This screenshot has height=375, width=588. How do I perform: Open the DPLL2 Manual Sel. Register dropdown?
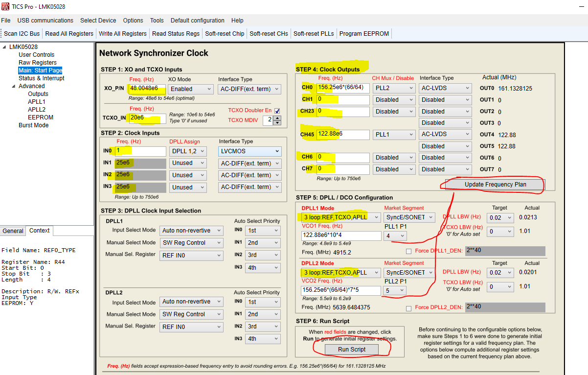point(191,327)
